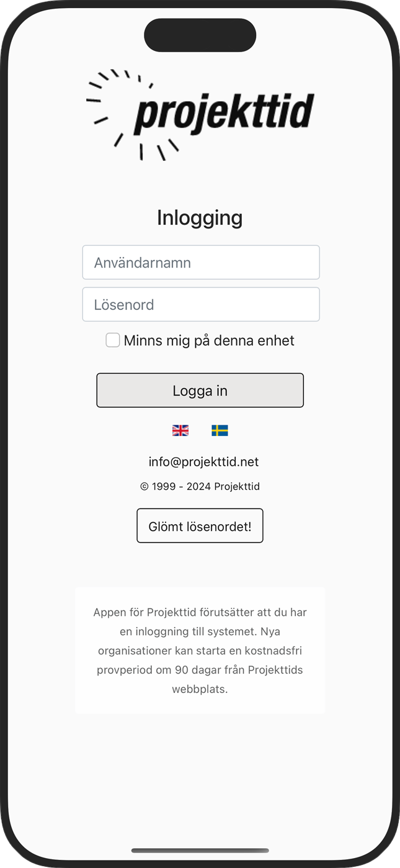
Task: Focus the Användarnamn input field
Action: pos(201,263)
